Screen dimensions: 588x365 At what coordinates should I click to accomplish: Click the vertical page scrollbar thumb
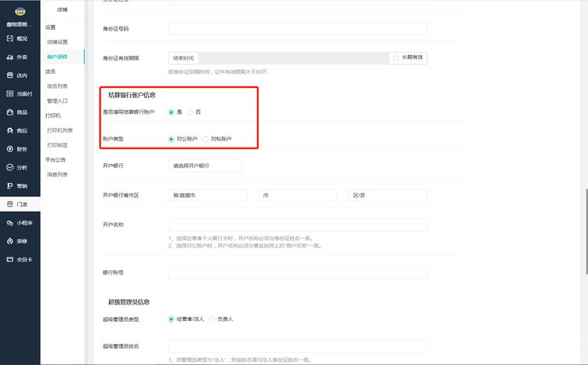[586, 232]
